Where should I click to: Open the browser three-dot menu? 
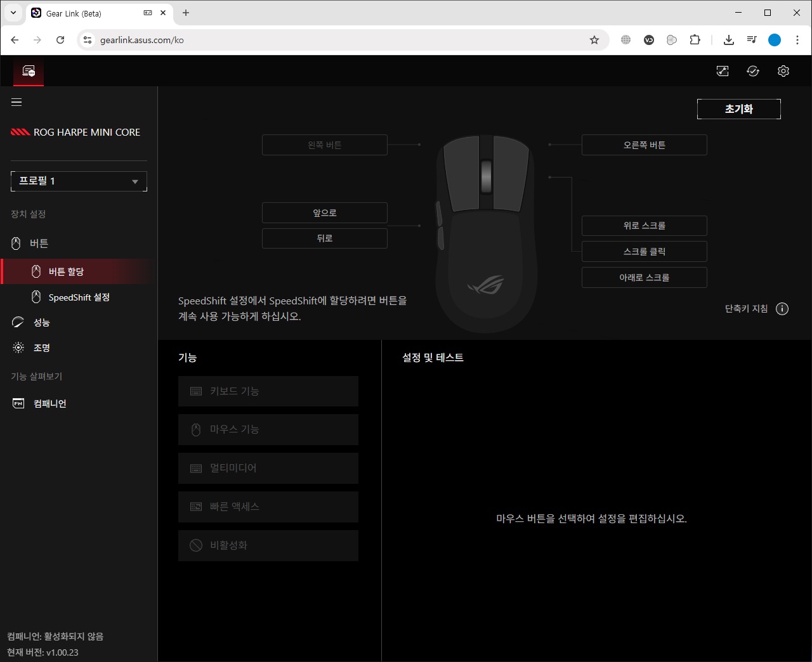point(797,40)
